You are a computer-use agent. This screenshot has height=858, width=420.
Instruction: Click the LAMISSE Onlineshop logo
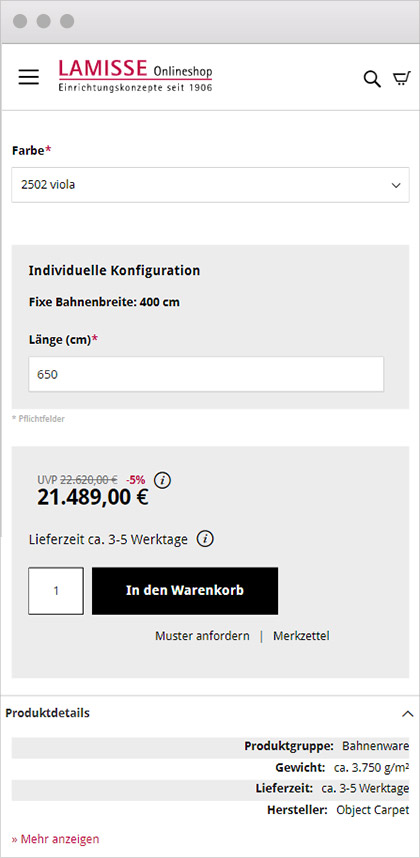135,76
